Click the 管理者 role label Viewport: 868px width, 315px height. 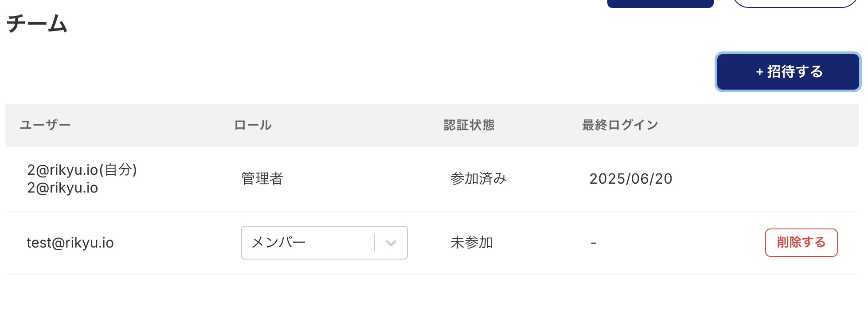coord(262,179)
